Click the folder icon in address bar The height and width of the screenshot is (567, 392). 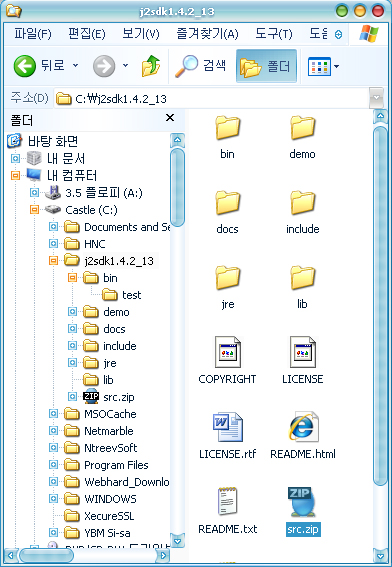(x=64, y=98)
